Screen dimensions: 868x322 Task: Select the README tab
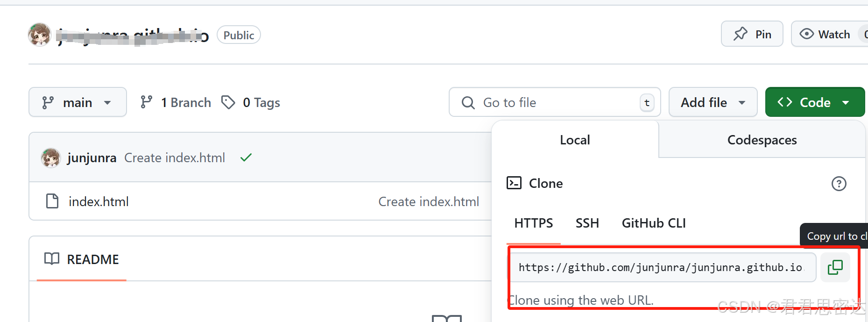[x=81, y=259]
